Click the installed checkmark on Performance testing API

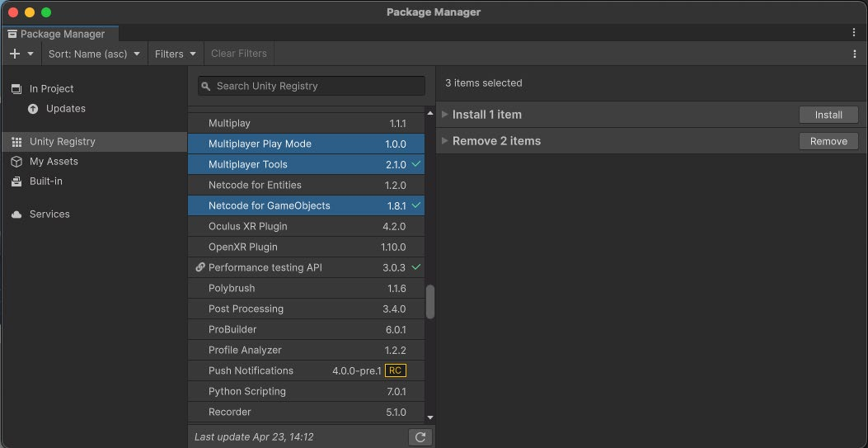[x=416, y=267]
